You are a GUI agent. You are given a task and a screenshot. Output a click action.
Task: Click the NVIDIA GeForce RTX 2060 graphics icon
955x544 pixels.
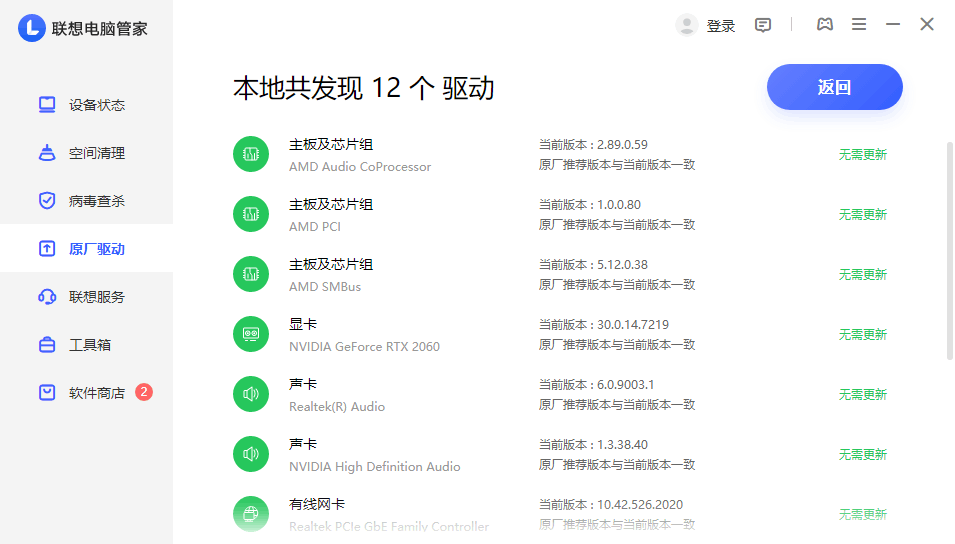251,334
